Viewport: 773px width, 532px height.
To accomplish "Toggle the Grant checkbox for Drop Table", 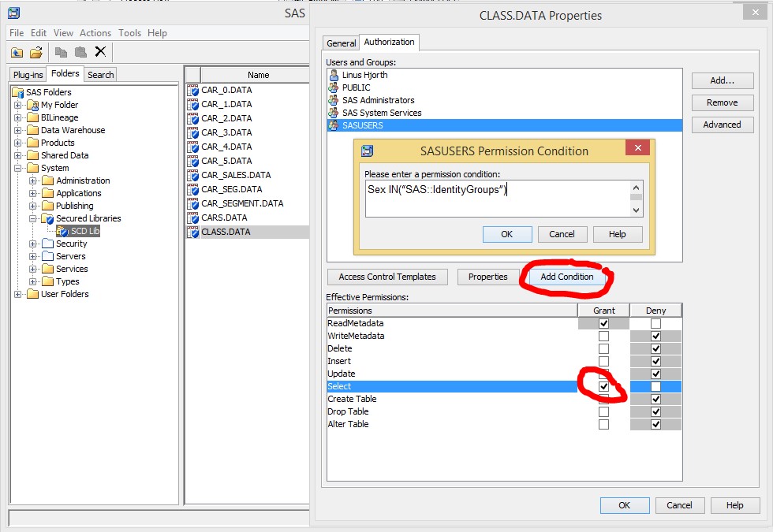I will [x=603, y=411].
